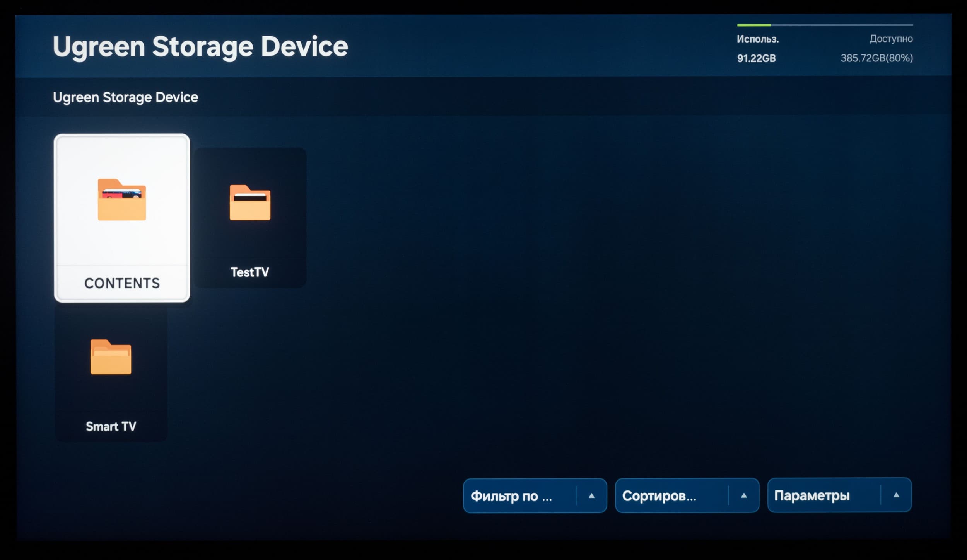Screen dimensions: 967x560
Task: Expand the Параметры dropdown arrow
Action: coord(896,495)
